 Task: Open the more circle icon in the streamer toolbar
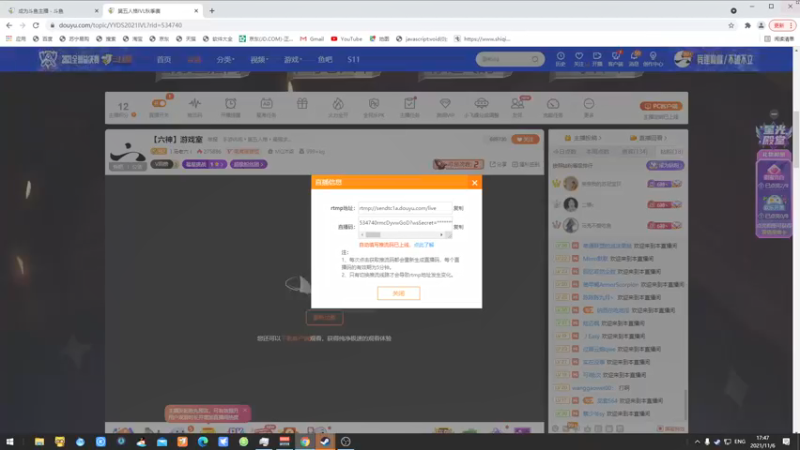click(x=589, y=104)
